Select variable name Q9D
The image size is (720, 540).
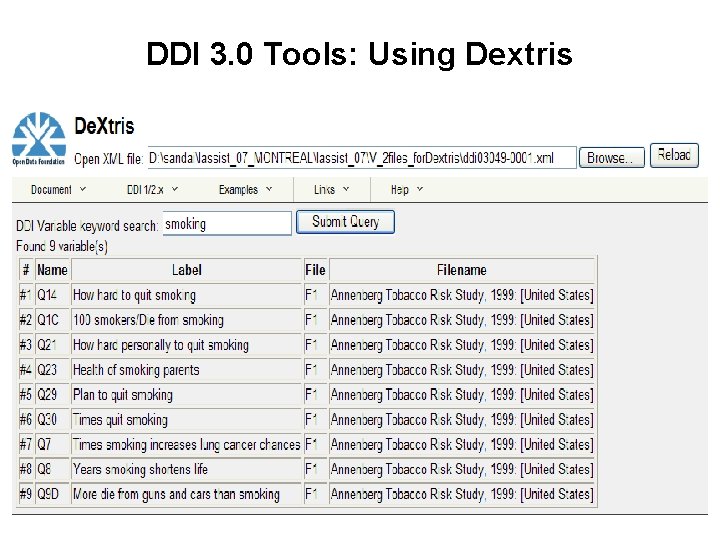(x=48, y=494)
